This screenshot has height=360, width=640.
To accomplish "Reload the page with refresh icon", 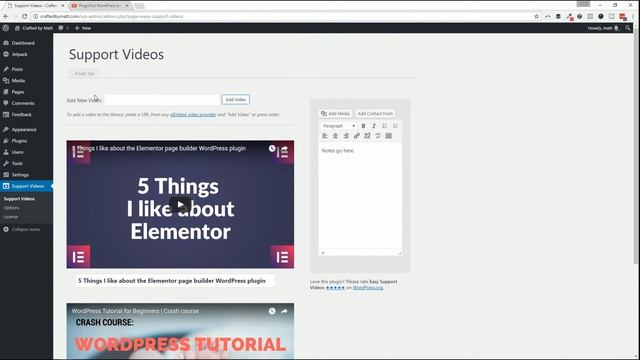I will coord(24,16).
